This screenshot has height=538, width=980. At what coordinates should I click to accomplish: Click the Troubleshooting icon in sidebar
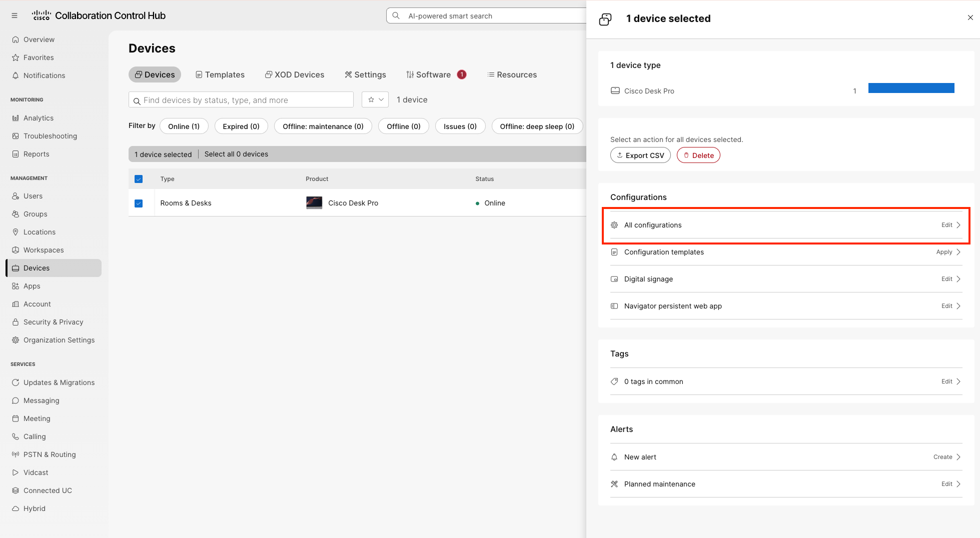16,136
